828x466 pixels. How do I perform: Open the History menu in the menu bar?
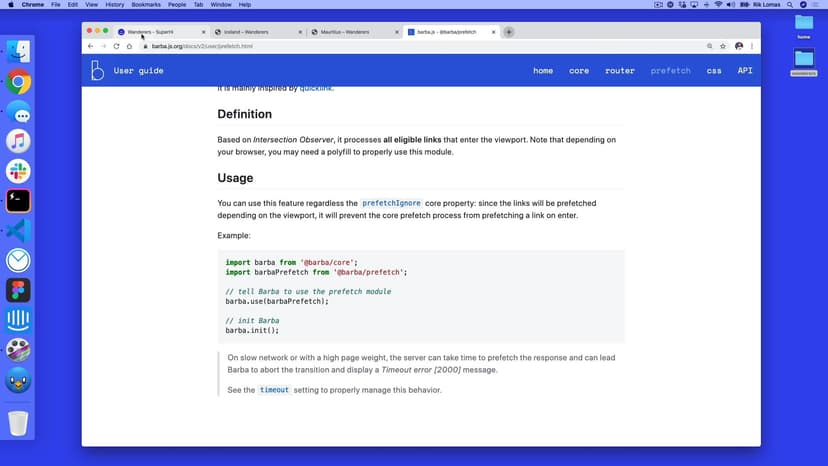pyautogui.click(x=114, y=5)
